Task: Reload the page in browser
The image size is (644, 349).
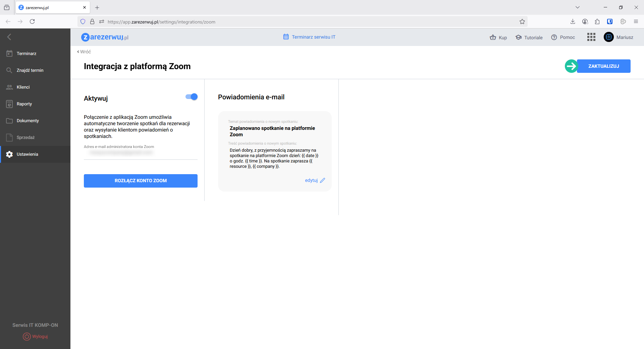Action: point(32,21)
